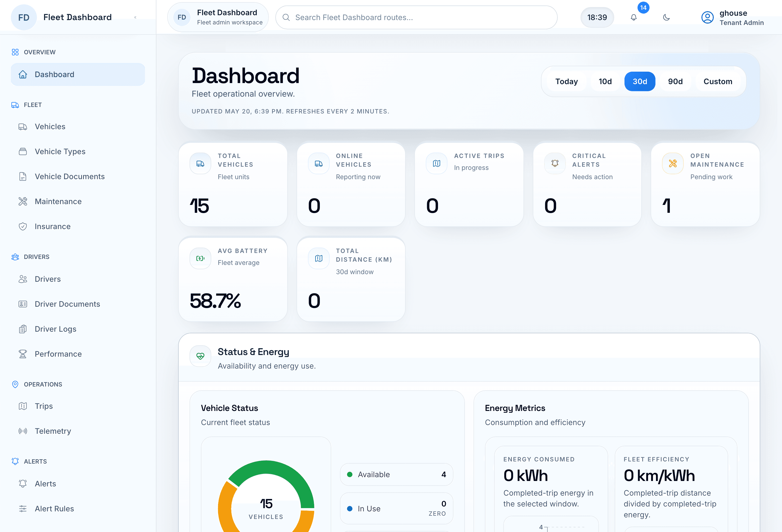The height and width of the screenshot is (532, 782).
Task: Go to Drivers list
Action: click(x=78, y=279)
